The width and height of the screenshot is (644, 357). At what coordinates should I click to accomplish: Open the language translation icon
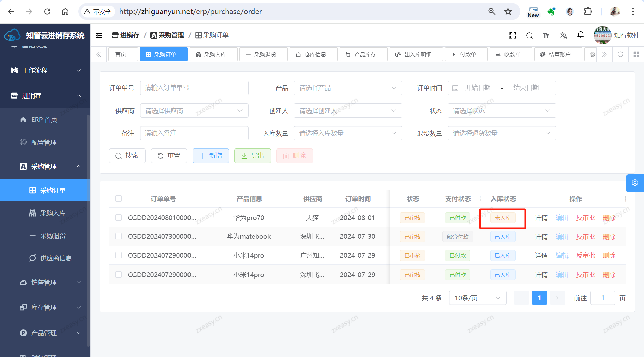point(563,35)
